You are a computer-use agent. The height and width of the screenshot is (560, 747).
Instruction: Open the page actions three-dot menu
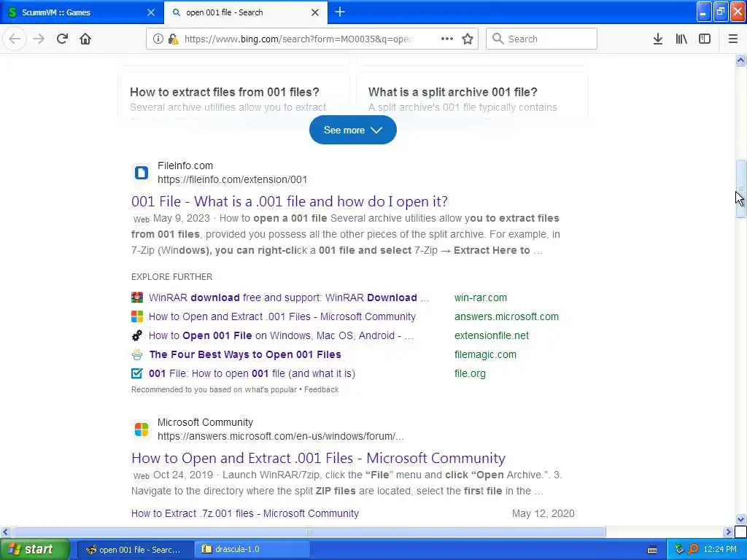point(447,39)
